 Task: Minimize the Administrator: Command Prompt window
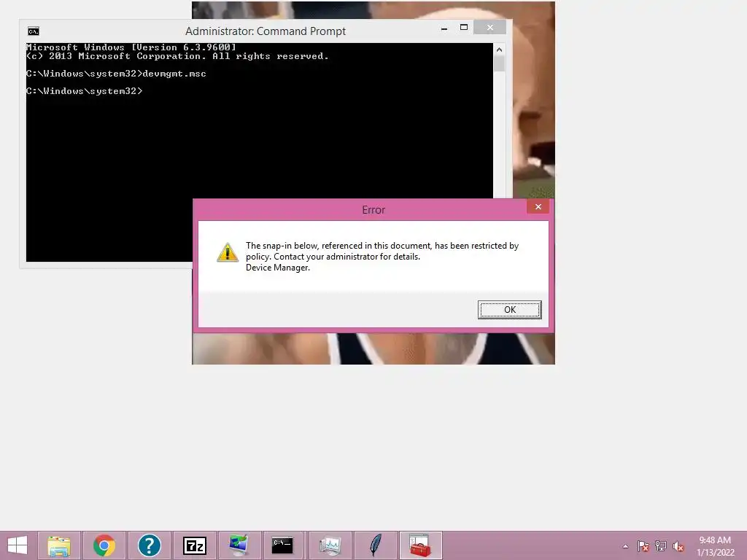tap(444, 28)
